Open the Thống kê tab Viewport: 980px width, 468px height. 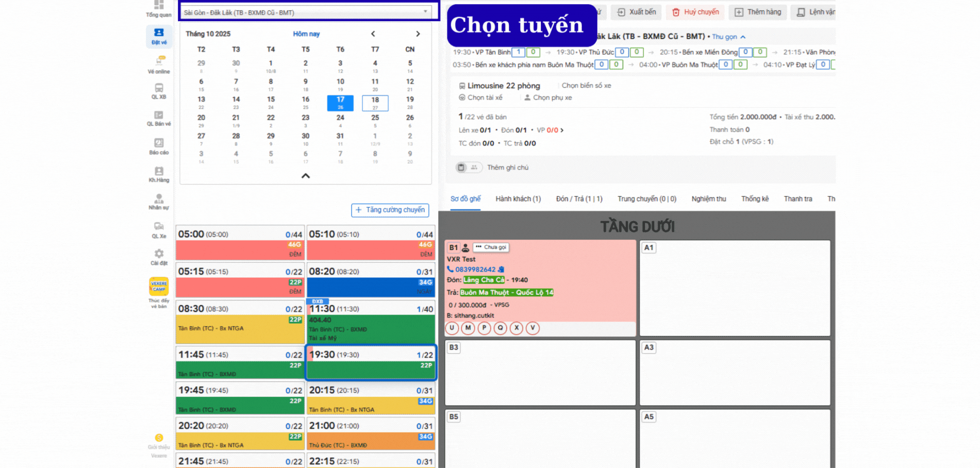click(x=755, y=199)
